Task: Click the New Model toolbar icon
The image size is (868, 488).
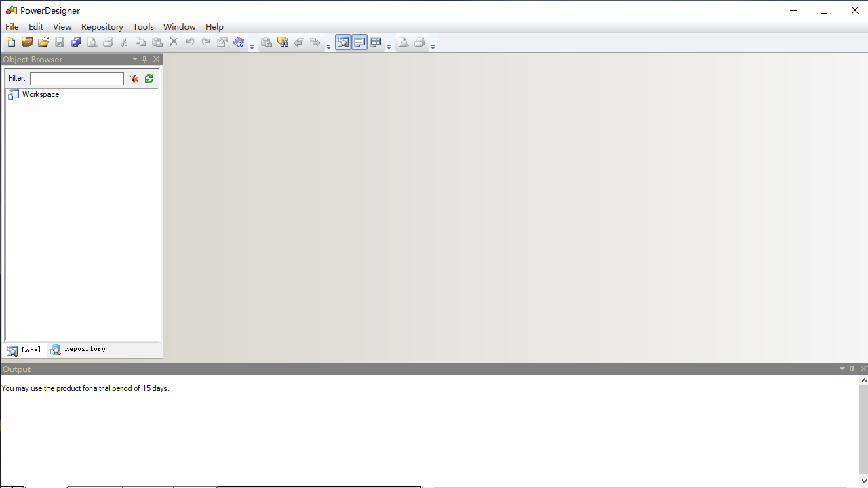Action: coord(11,43)
